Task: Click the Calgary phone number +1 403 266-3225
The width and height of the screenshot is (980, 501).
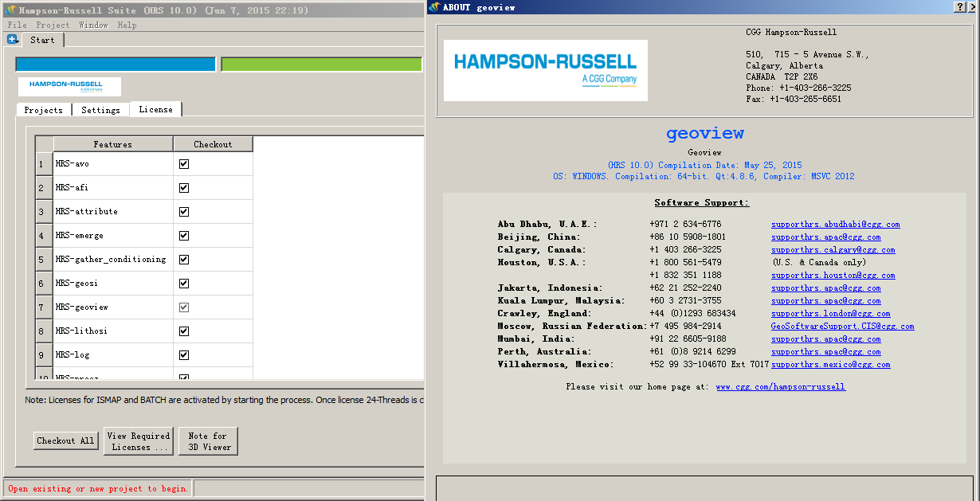Action: [685, 250]
